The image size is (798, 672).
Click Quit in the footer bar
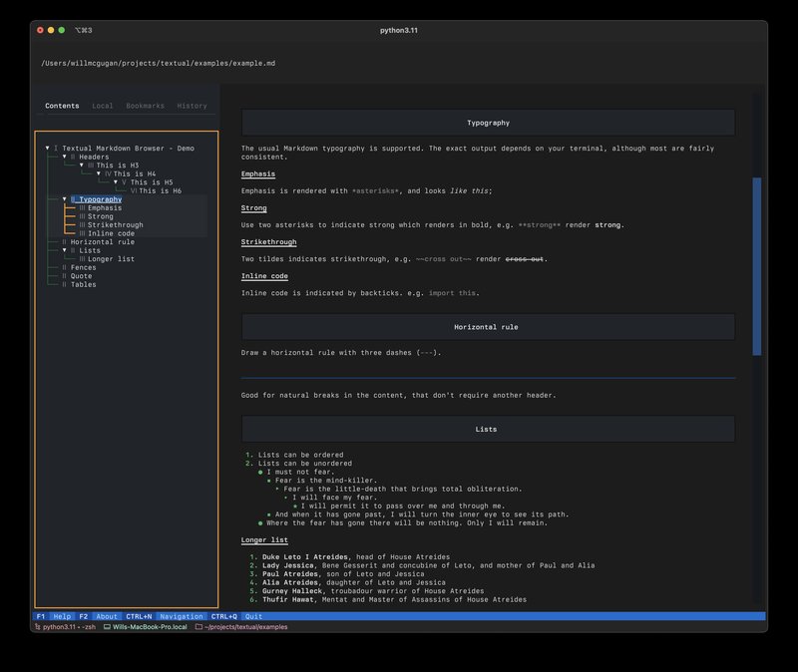tap(253, 616)
